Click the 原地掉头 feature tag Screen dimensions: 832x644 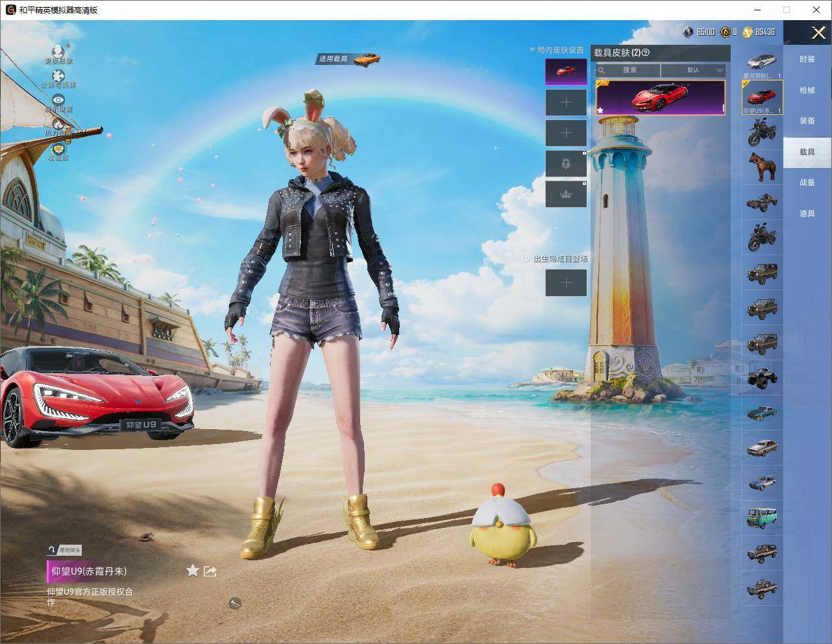click(x=64, y=550)
